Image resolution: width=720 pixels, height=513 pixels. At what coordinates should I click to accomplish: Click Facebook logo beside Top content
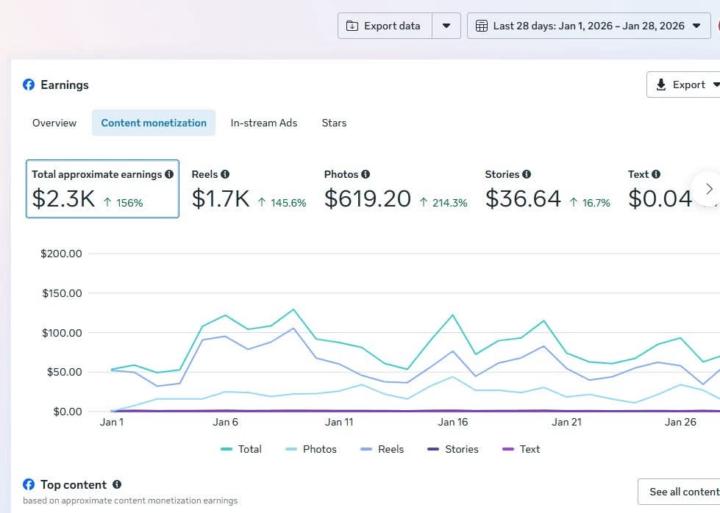pos(29,485)
